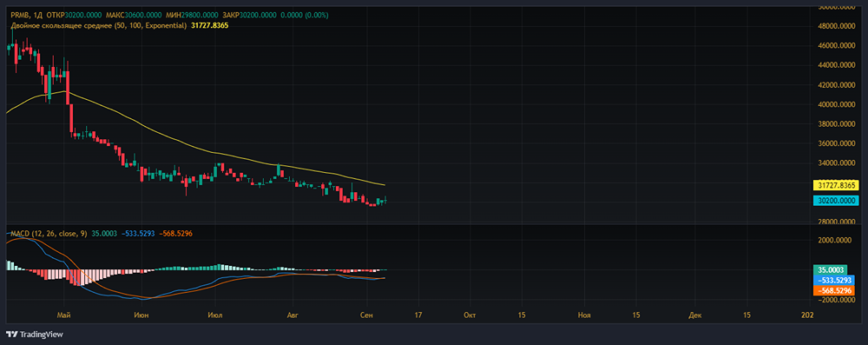
Task: Click the Ноя label on the time axis
Action: click(x=584, y=315)
